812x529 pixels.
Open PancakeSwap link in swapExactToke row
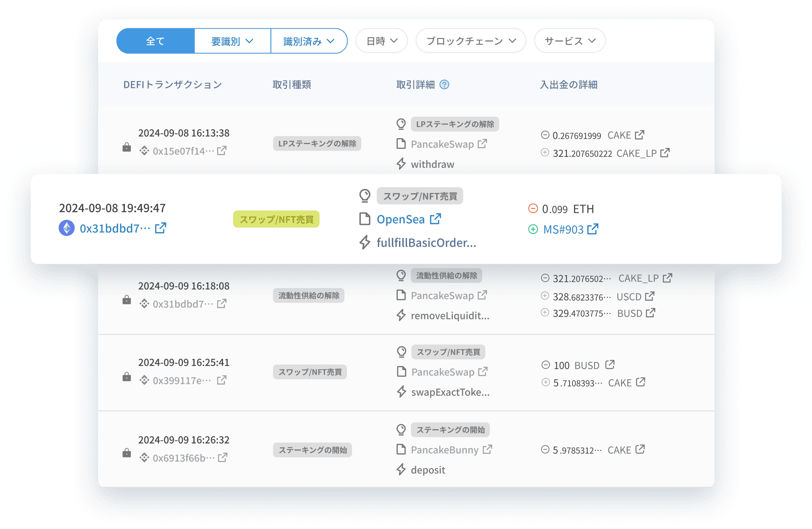(483, 372)
